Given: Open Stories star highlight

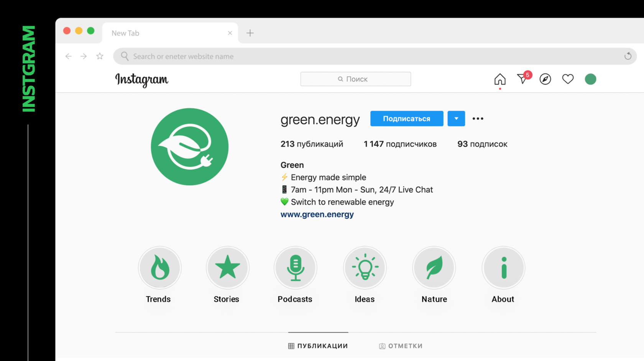Looking at the screenshot, I should [228, 268].
